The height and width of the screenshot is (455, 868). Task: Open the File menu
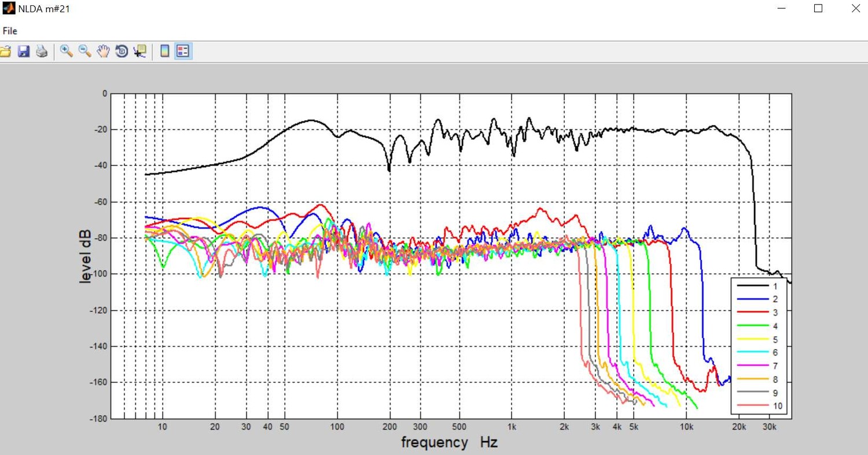tap(10, 31)
